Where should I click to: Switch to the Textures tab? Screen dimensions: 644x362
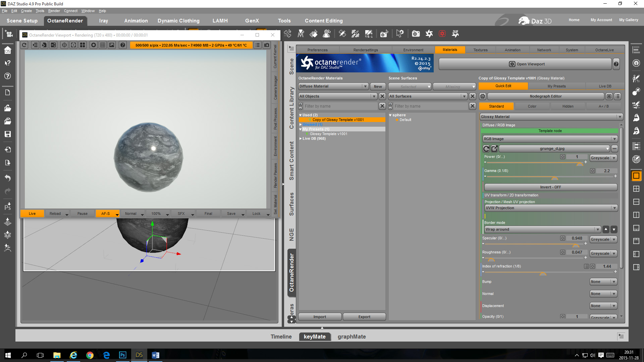(480, 50)
